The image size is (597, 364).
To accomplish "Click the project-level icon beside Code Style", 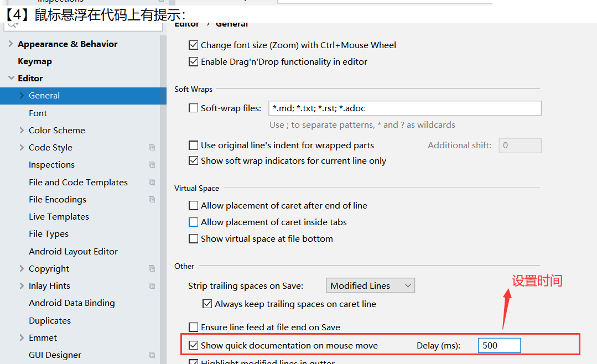I will [x=152, y=148].
